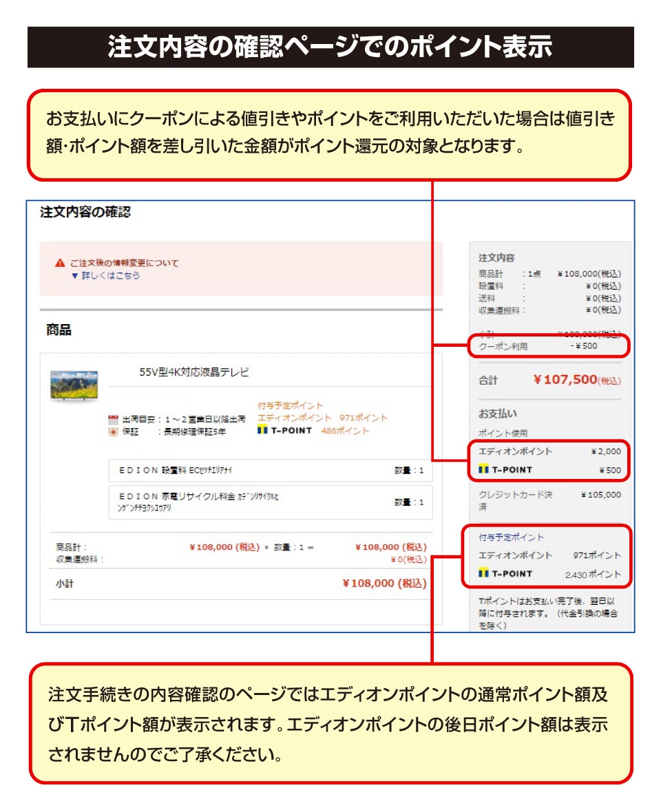661x812 pixels.
Task: Click the 486ポイント T-POINT value
Action: pyautogui.click(x=346, y=430)
